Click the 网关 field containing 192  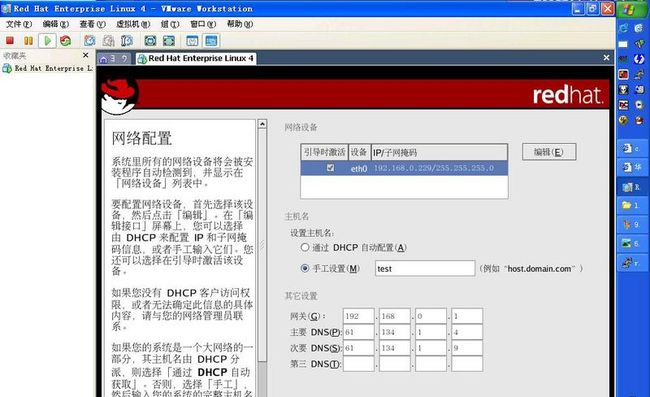[x=359, y=316]
